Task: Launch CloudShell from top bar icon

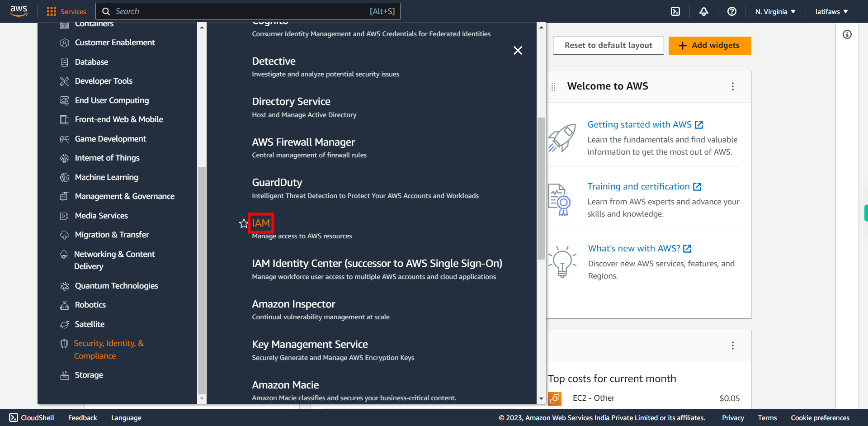Action: 675,11
